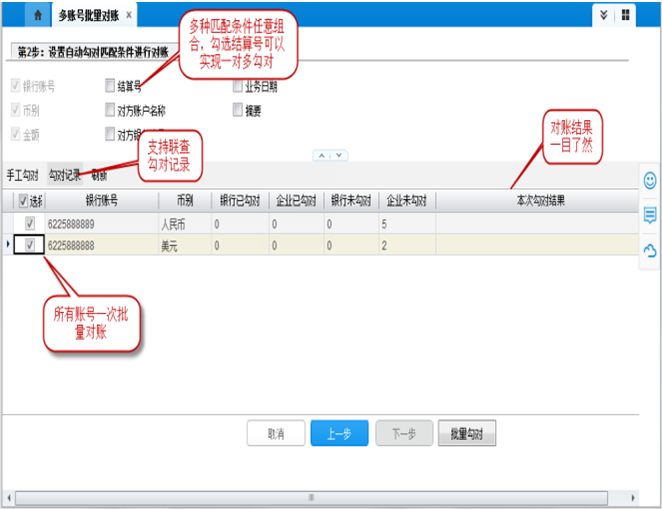
Task: Click the cloud icon in right sidebar
Action: pos(650,249)
